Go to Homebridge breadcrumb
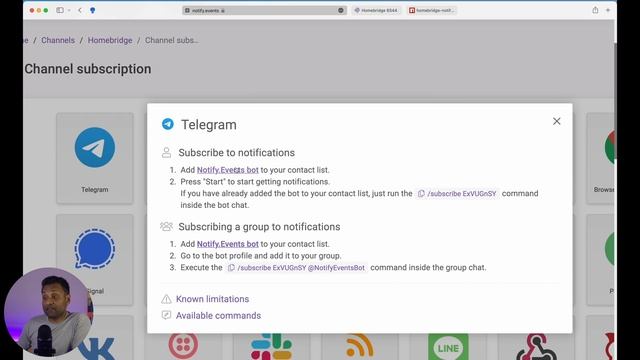640x360 pixels. (110, 40)
